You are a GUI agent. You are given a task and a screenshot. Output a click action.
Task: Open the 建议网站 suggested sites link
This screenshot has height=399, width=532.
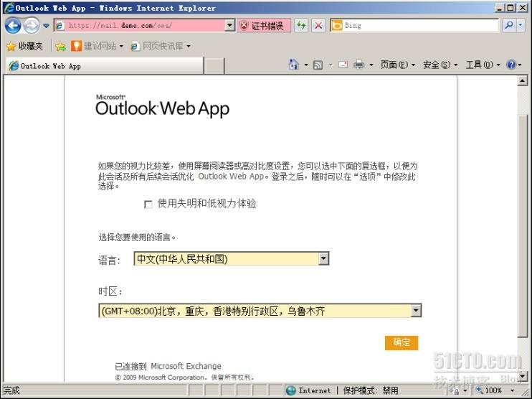(97, 46)
